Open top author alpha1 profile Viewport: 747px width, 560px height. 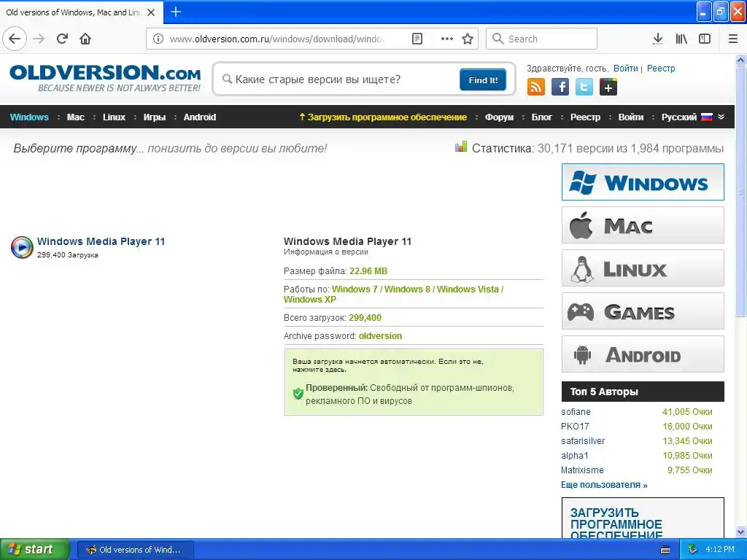[575, 456]
